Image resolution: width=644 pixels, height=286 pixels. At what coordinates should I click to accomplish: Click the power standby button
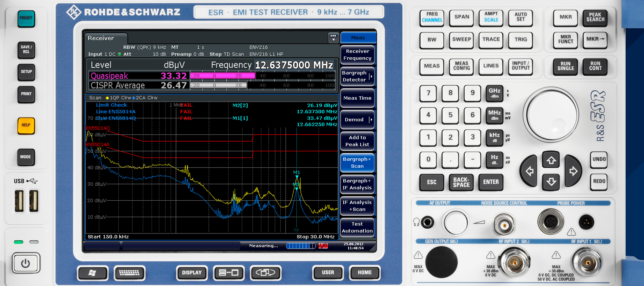(x=26, y=263)
